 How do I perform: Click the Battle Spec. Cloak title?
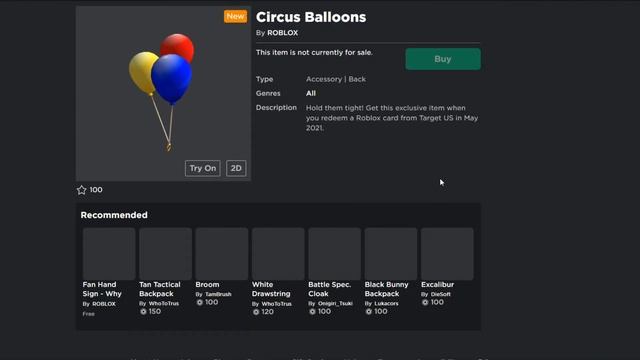[329, 289]
